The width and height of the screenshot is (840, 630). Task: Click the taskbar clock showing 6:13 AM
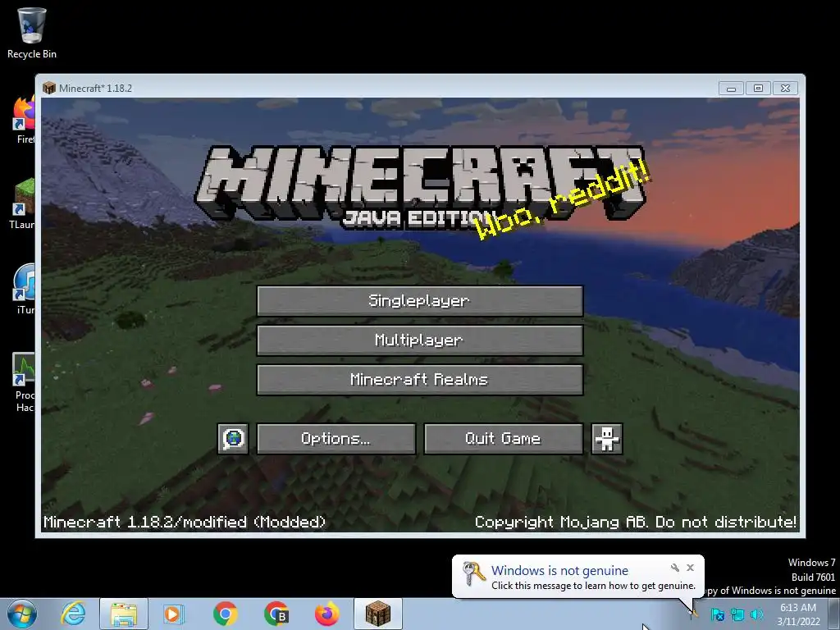(798, 614)
